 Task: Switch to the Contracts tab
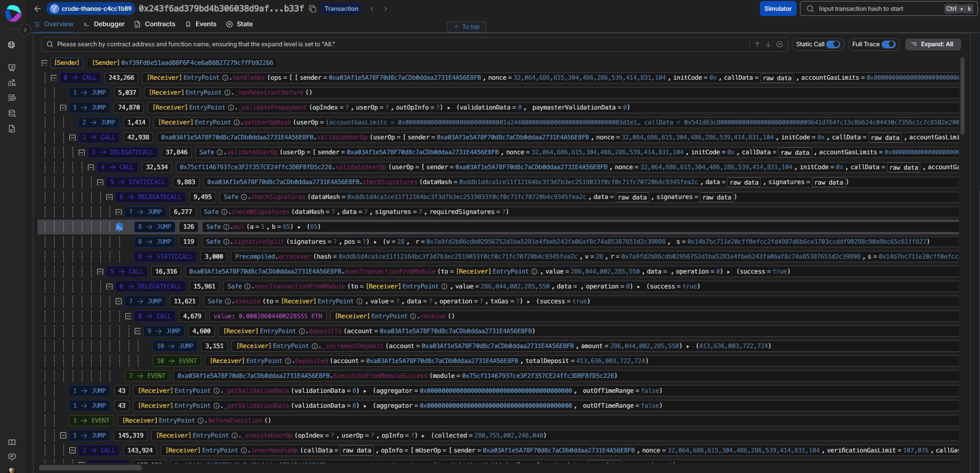point(155,24)
